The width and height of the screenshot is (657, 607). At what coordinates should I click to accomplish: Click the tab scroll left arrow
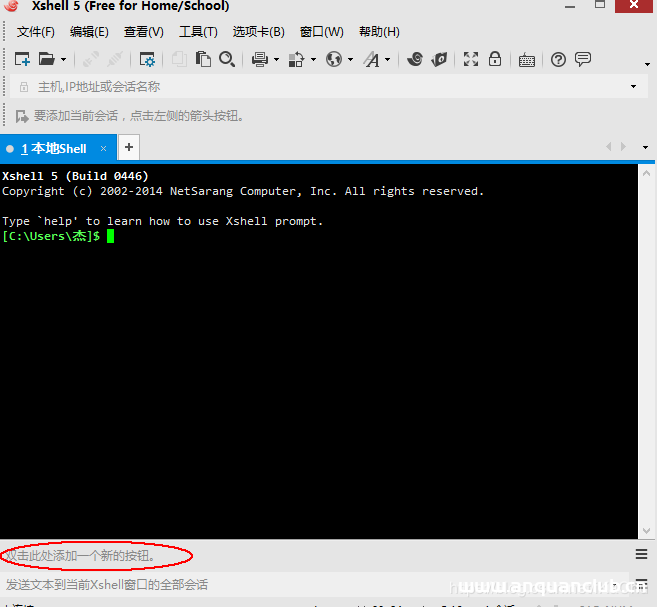tap(609, 147)
